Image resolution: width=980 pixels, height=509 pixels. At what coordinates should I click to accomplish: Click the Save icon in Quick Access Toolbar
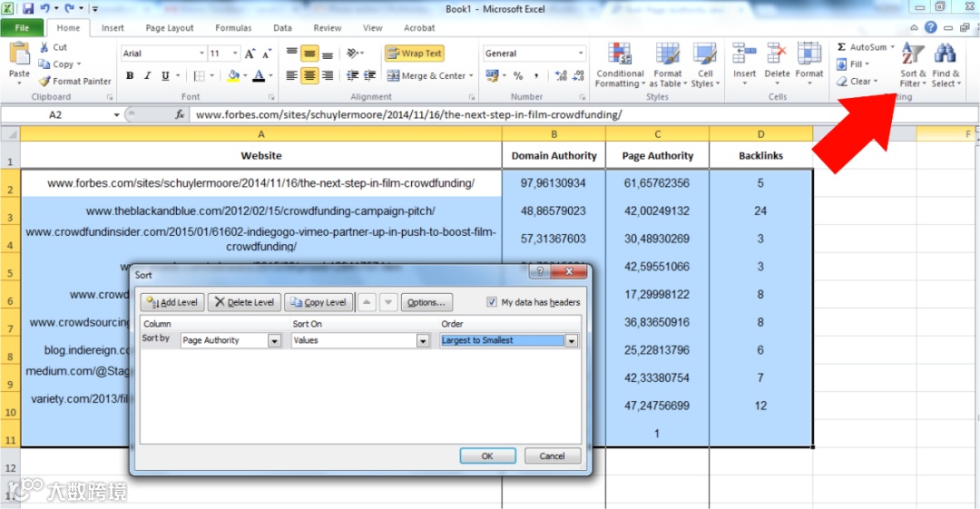tap(28, 9)
